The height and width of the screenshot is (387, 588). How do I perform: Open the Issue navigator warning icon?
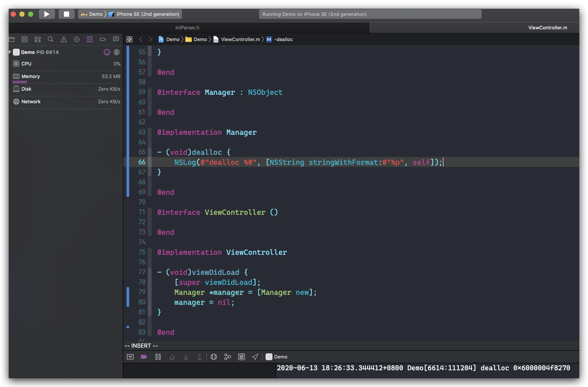point(64,39)
